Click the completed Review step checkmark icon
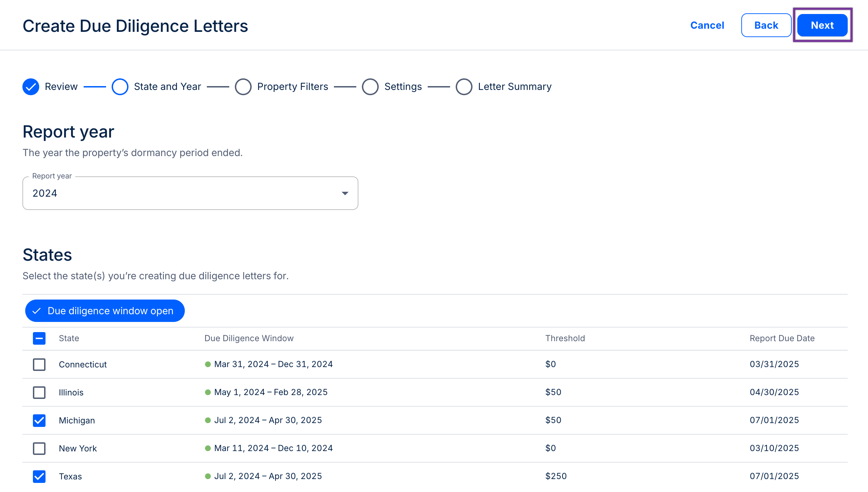The height and width of the screenshot is (492, 868). point(31,87)
